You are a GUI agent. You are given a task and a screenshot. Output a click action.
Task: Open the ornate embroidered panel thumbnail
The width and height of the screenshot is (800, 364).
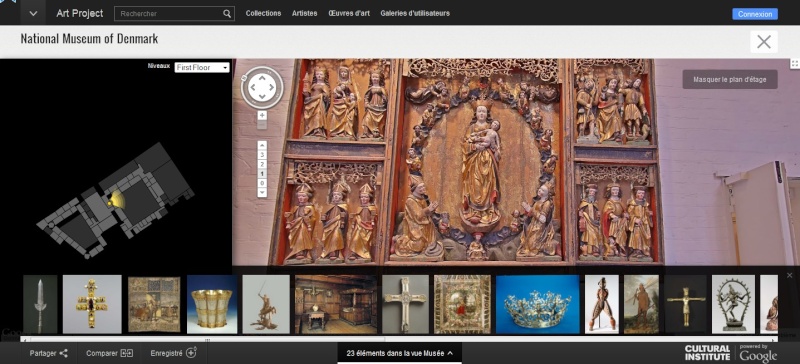click(x=462, y=304)
